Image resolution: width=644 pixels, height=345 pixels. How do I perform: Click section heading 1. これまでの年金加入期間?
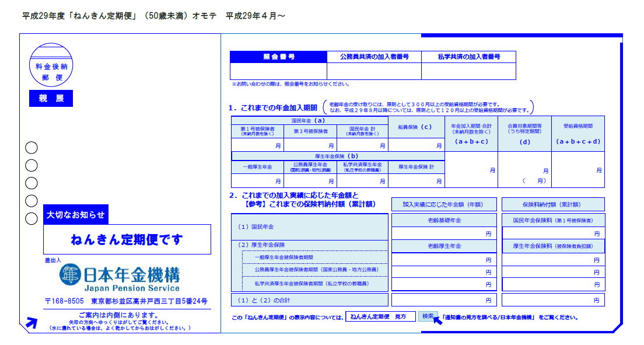(273, 108)
